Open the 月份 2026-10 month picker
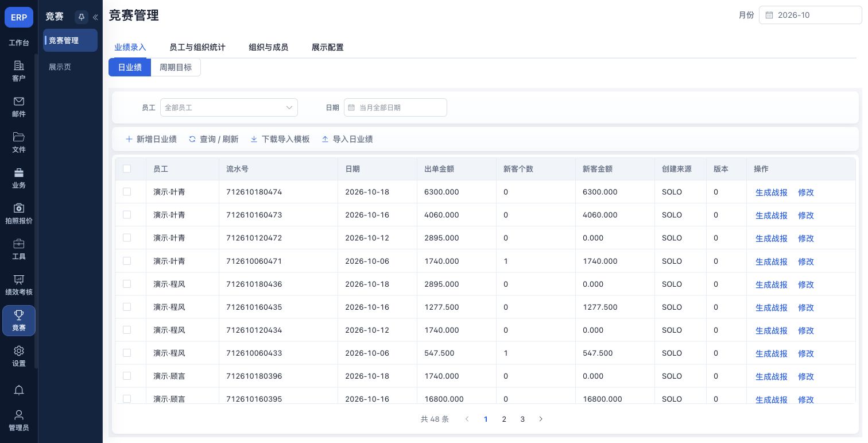Viewport: 868px width, 443px height. (x=811, y=16)
